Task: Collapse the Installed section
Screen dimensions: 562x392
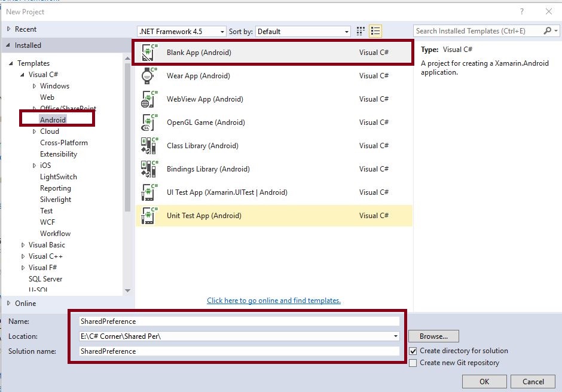Action: [x=8, y=45]
